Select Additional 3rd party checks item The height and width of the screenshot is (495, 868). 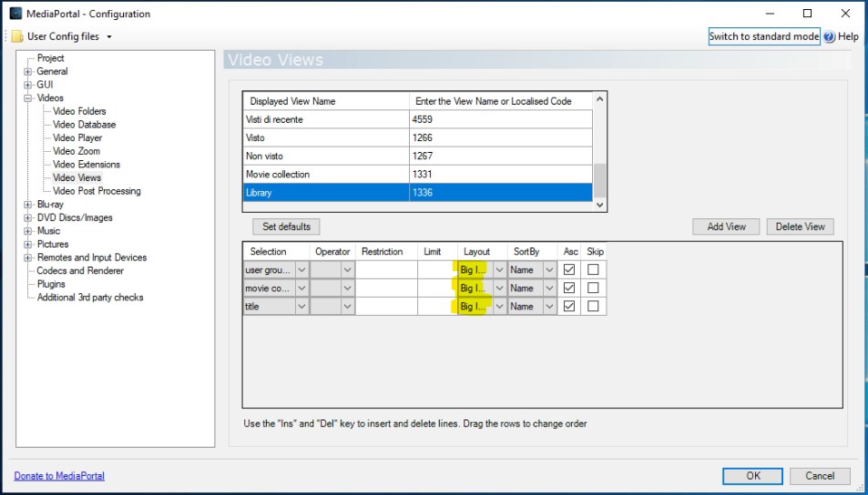(x=90, y=297)
